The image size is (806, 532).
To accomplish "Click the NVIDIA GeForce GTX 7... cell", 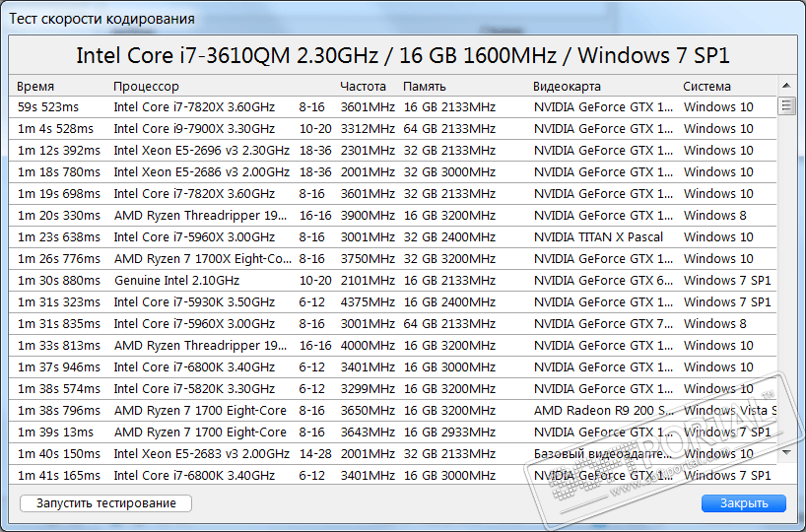I will [603, 324].
